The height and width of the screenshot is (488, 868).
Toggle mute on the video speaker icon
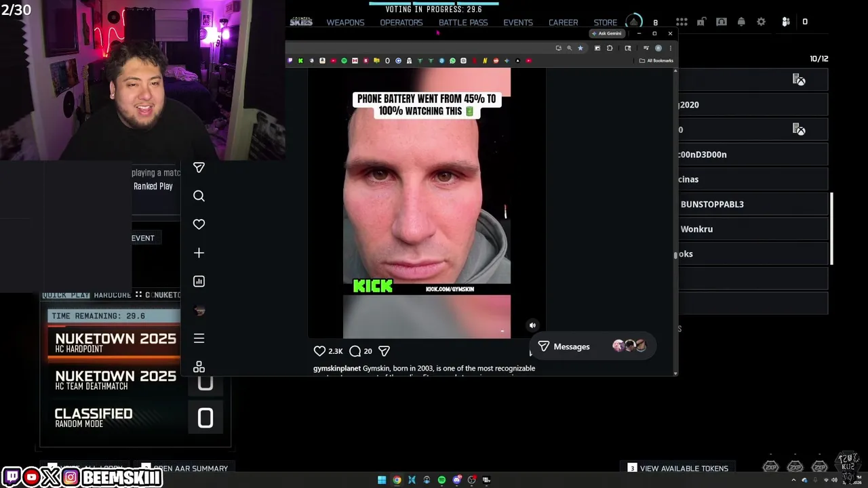coord(532,325)
